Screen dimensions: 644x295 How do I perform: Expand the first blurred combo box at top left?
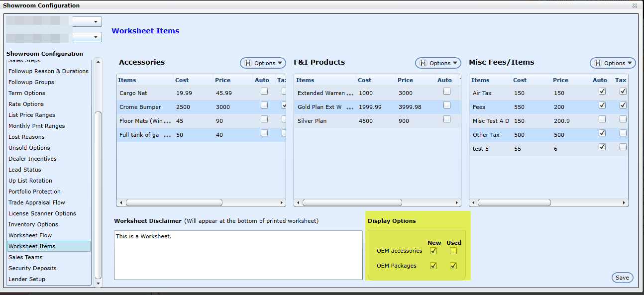[95, 22]
